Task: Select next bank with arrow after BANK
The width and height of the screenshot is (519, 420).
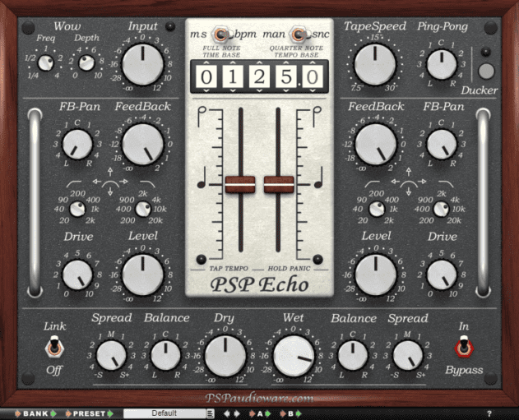Action: [x=53, y=413]
